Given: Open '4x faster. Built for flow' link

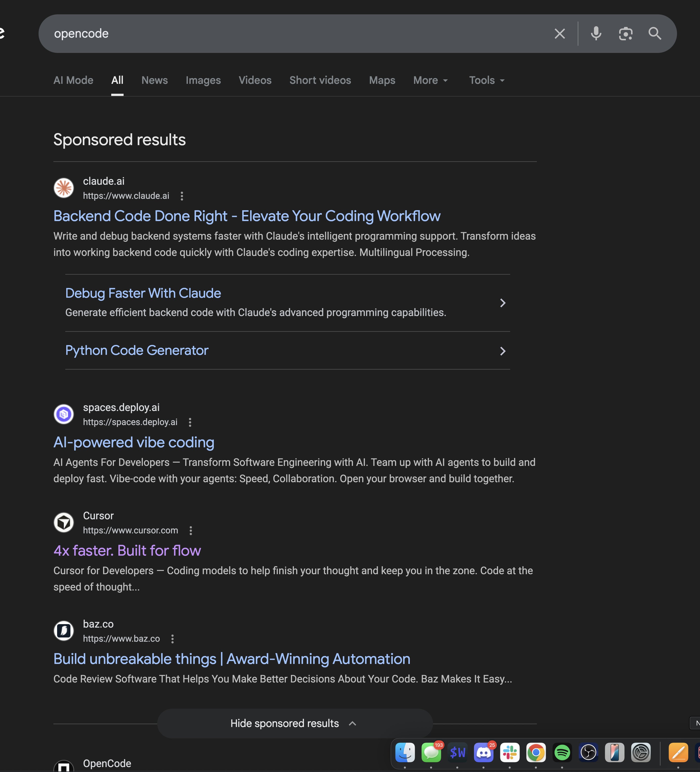Looking at the screenshot, I should (127, 551).
